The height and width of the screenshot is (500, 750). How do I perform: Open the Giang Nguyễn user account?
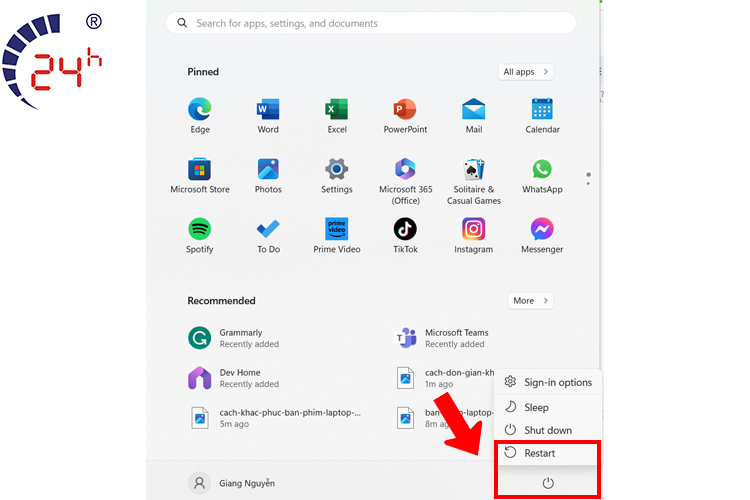click(232, 483)
